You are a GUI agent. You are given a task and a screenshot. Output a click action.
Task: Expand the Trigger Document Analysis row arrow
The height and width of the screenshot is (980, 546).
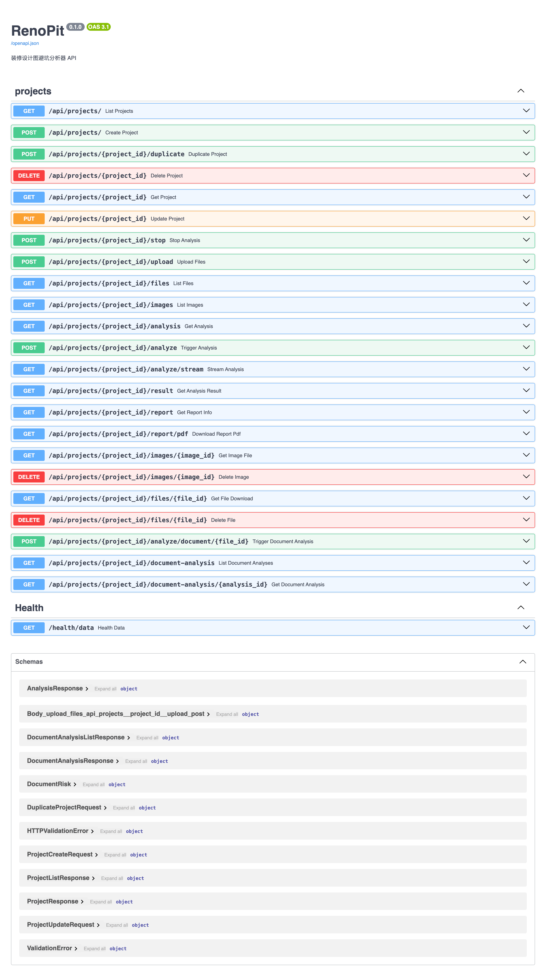tap(526, 541)
